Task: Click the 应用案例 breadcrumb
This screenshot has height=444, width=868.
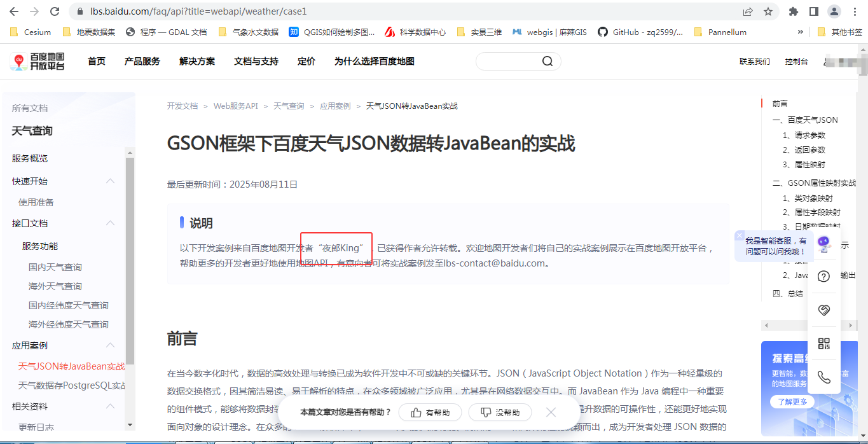Action: 335,106
